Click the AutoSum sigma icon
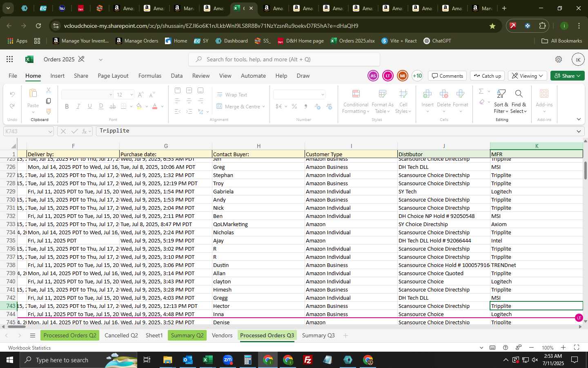Image resolution: width=588 pixels, height=368 pixels. click(481, 91)
